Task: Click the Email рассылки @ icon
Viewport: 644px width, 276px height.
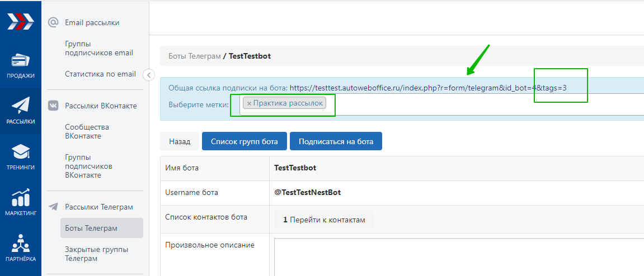Action: tap(53, 22)
